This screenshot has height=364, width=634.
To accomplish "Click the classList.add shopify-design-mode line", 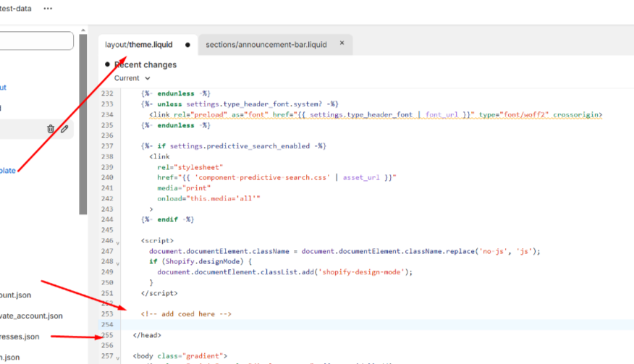I will (x=285, y=272).
